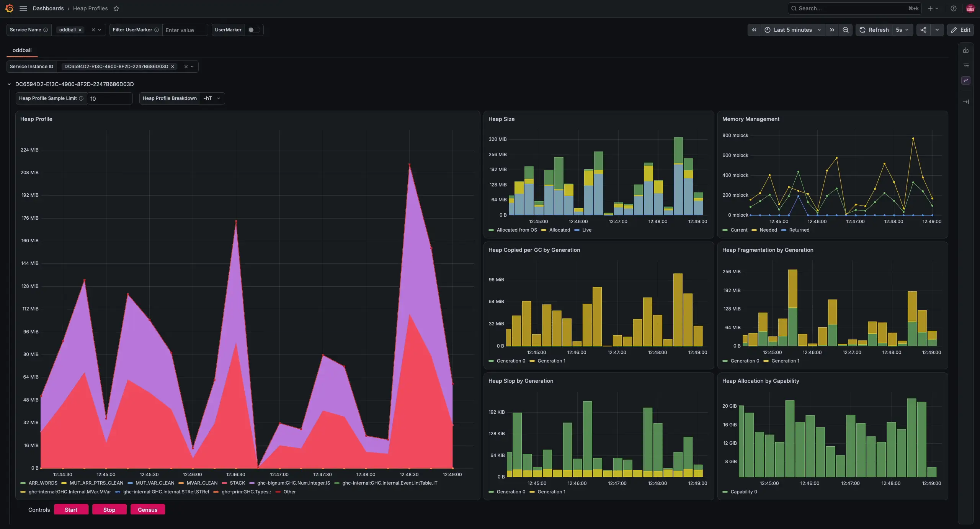The width and height of the screenshot is (980, 529).
Task: Open Heap Fragmentation by Generation title
Action: pyautogui.click(x=768, y=250)
